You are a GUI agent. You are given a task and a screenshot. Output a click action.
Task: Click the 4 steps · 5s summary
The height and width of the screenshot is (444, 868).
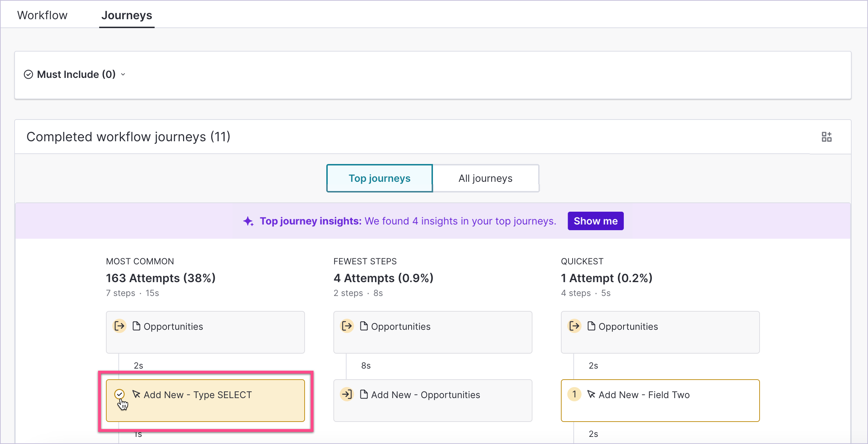click(x=586, y=293)
